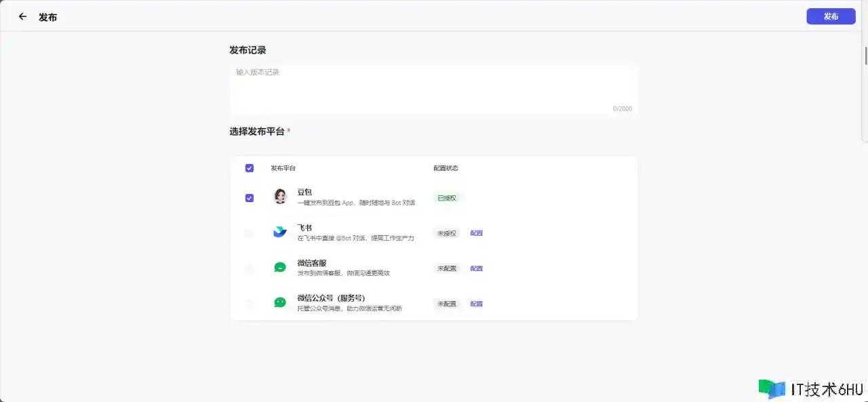Focus the 输入版本记录 text field
Viewport: 868px width, 402px height.
pos(433,88)
